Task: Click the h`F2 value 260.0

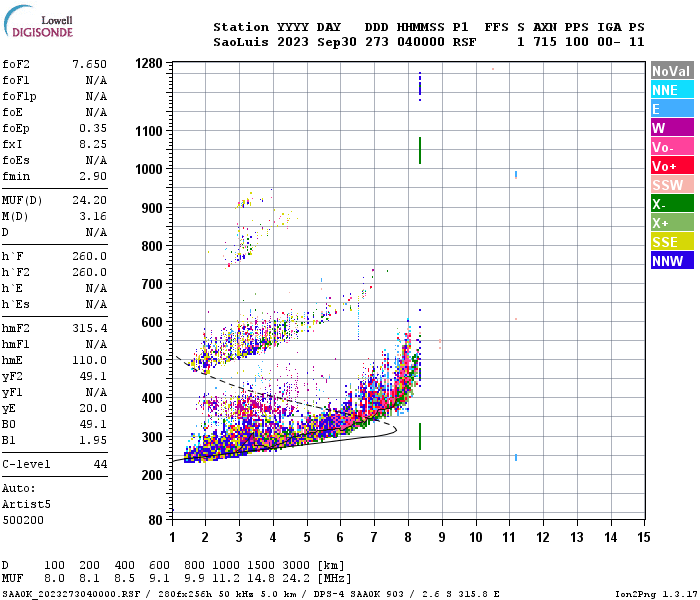Action: (x=90, y=272)
